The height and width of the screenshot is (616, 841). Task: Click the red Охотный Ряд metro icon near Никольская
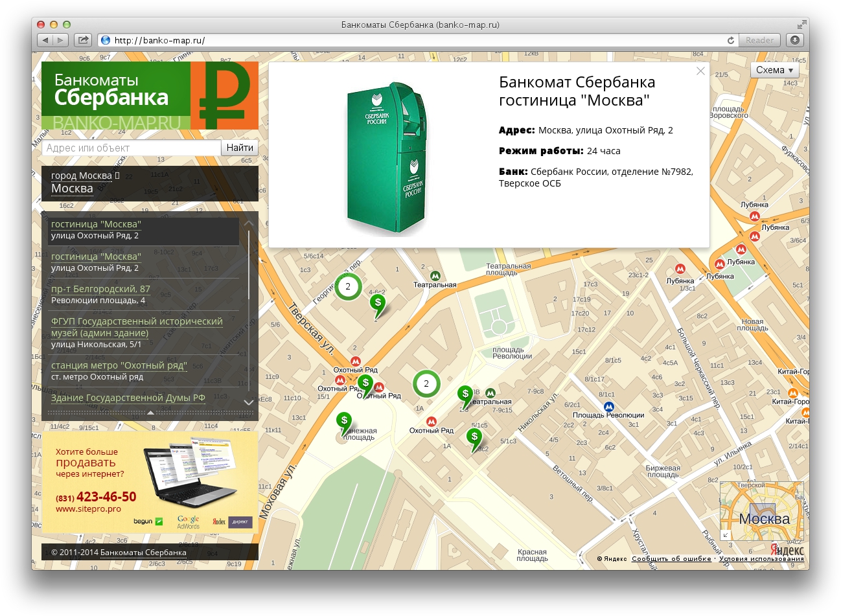pyautogui.click(x=431, y=422)
